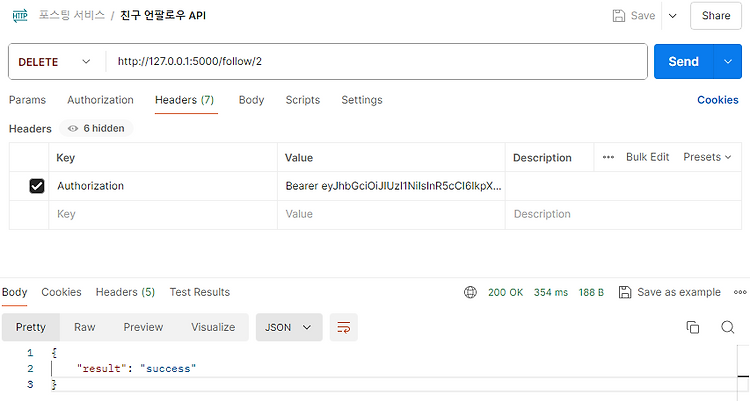Switch to the Params tab
Viewport: 750px width, 401px height.
tap(27, 100)
